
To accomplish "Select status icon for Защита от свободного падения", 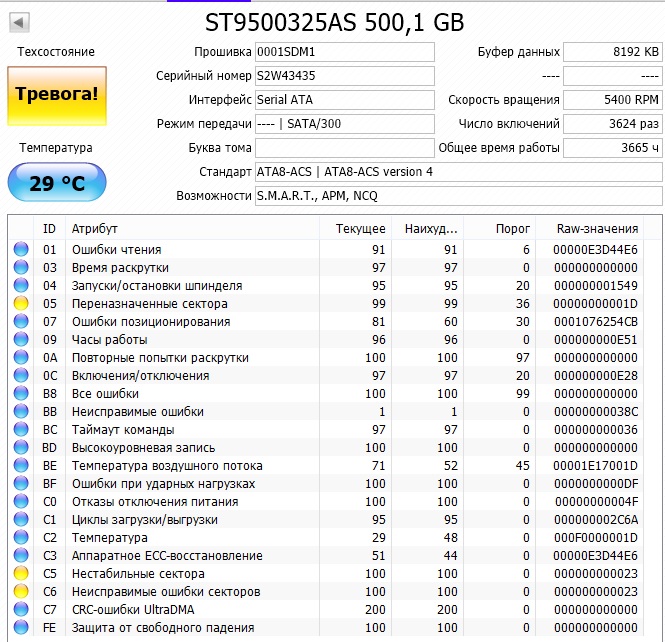I will [x=21, y=627].
